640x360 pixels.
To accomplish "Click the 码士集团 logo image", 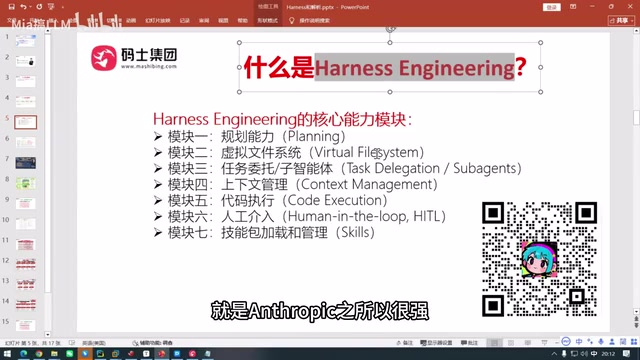I will click(x=134, y=58).
